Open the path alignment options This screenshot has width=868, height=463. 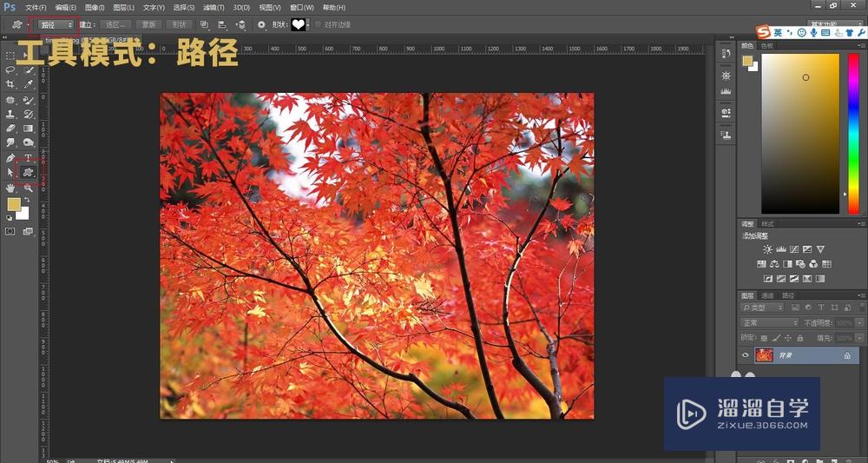tap(222, 24)
